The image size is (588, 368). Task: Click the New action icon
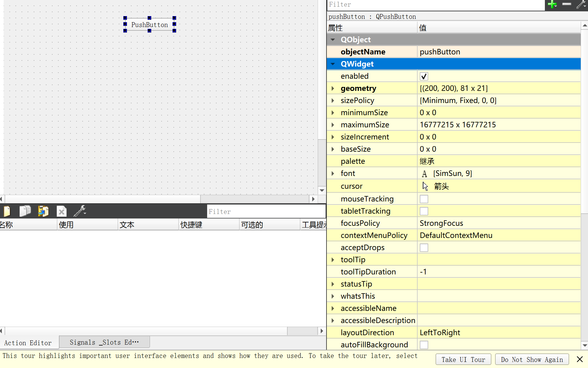coord(7,211)
